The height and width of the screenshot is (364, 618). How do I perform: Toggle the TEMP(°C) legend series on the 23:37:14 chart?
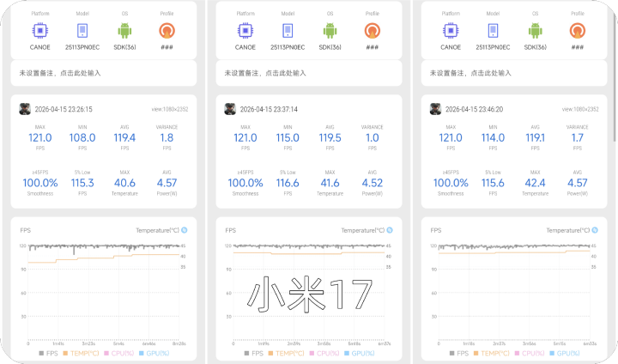(286, 354)
